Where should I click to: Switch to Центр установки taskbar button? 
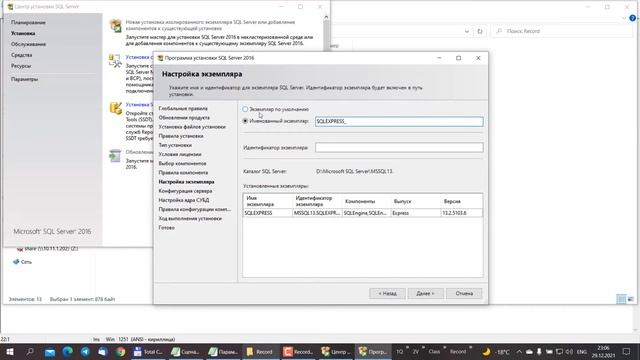pos(336,351)
